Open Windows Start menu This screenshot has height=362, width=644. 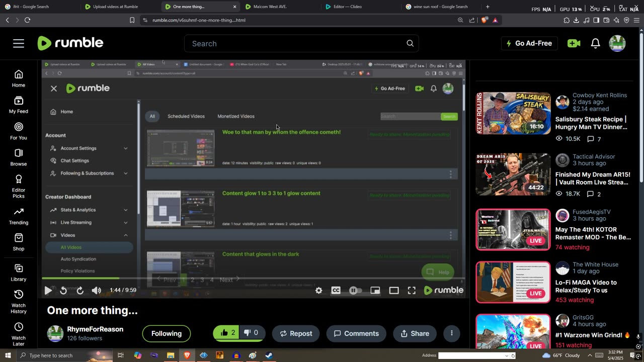coord(8,355)
